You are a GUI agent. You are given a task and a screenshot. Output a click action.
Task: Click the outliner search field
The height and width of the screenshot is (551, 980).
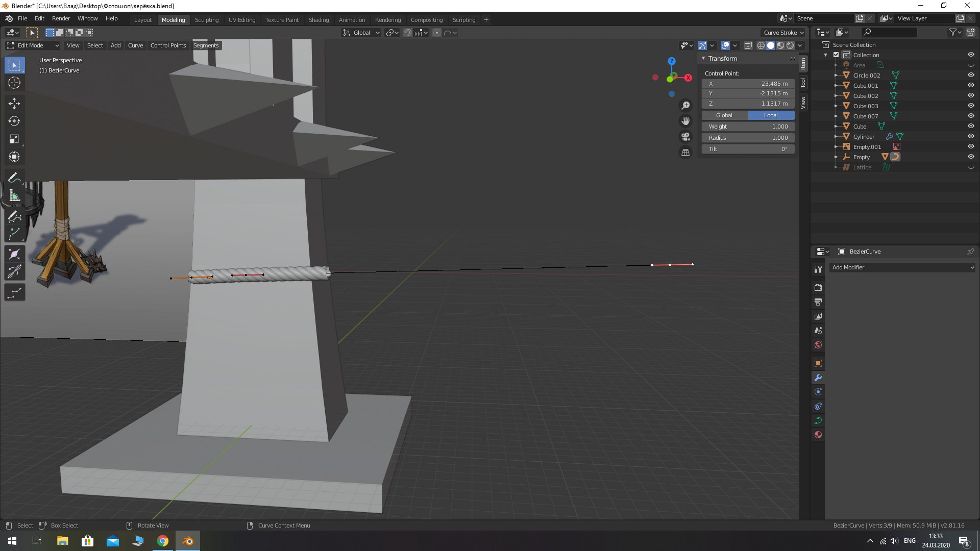pyautogui.click(x=889, y=32)
